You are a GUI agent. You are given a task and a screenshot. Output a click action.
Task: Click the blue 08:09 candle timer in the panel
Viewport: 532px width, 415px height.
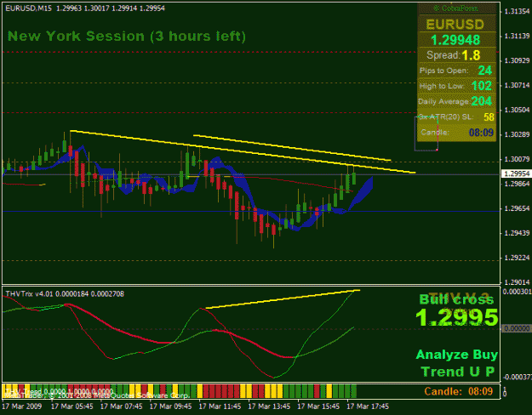(x=481, y=132)
